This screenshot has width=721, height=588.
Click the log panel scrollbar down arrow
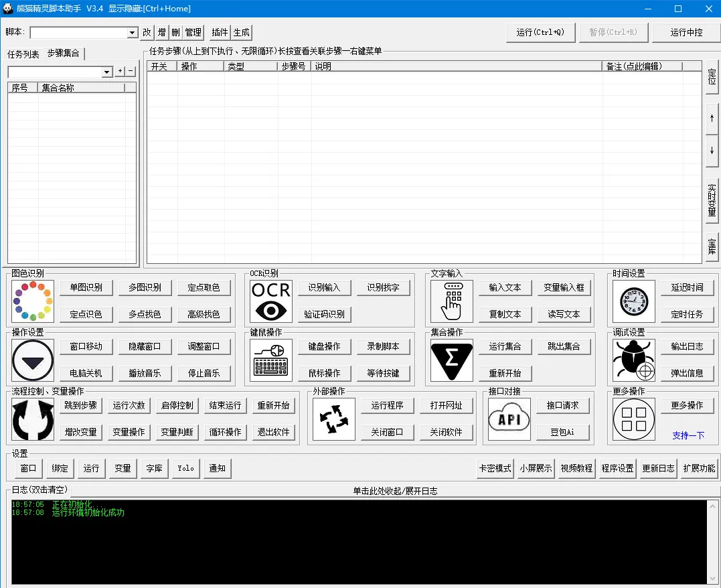(712, 579)
